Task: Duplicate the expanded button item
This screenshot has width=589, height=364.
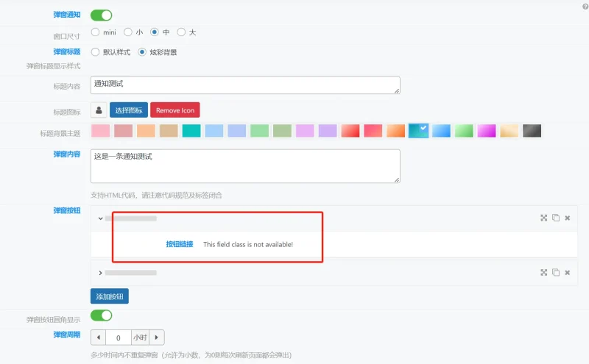Action: (556, 218)
